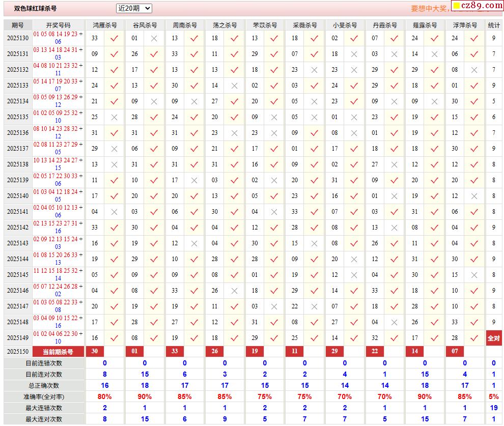Viewport: 504px width, 426px height.
Task: Click the check mark for 鸿雁 in period 2025130
Action: [114, 38]
